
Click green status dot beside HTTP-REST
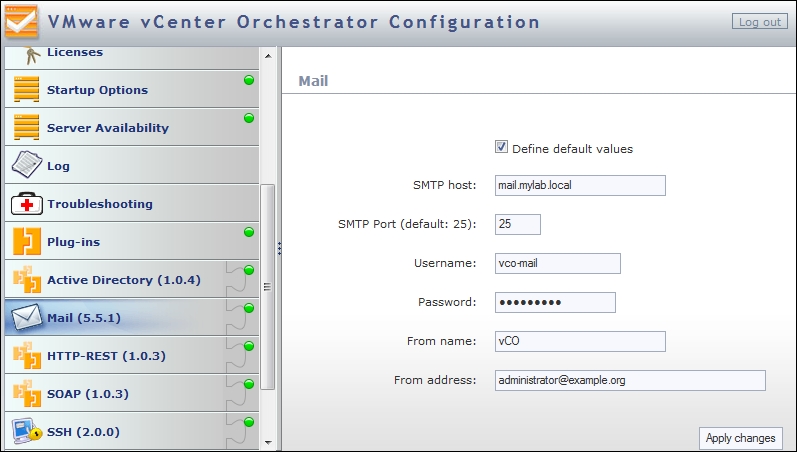point(249,346)
